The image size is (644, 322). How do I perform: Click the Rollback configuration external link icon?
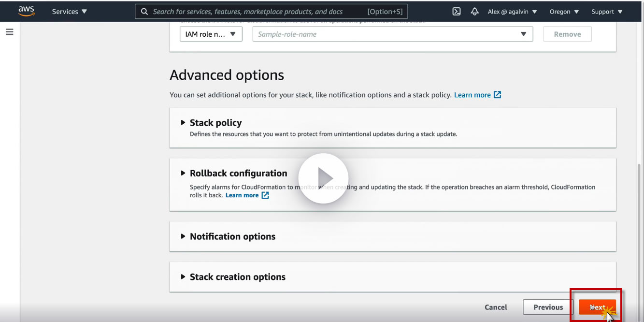[x=265, y=195]
